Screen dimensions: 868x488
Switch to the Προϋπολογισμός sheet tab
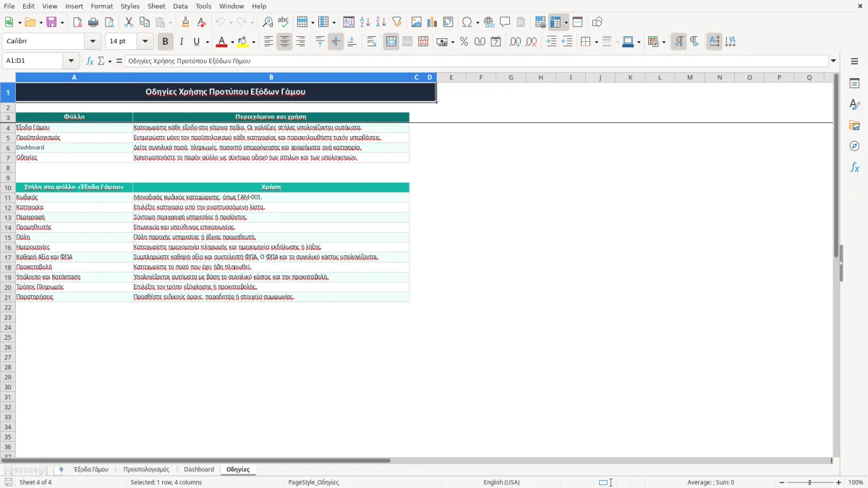tap(146, 469)
